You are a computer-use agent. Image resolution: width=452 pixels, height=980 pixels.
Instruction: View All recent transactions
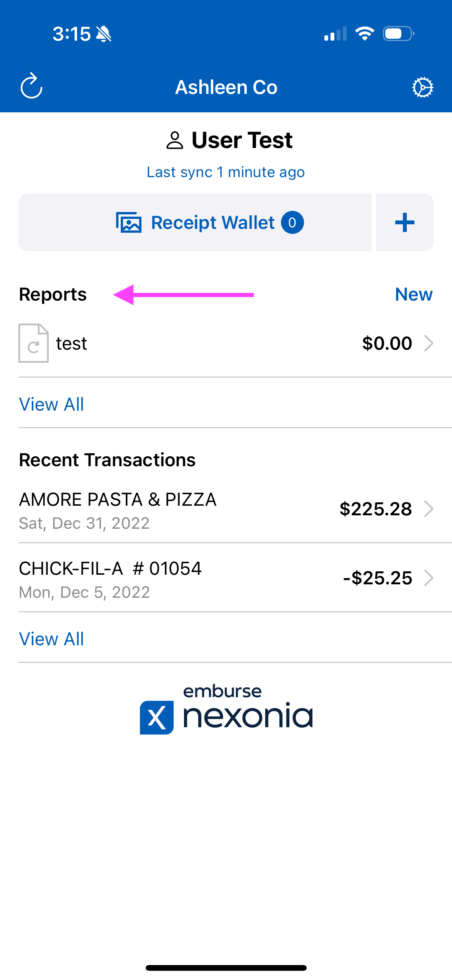[x=51, y=639]
